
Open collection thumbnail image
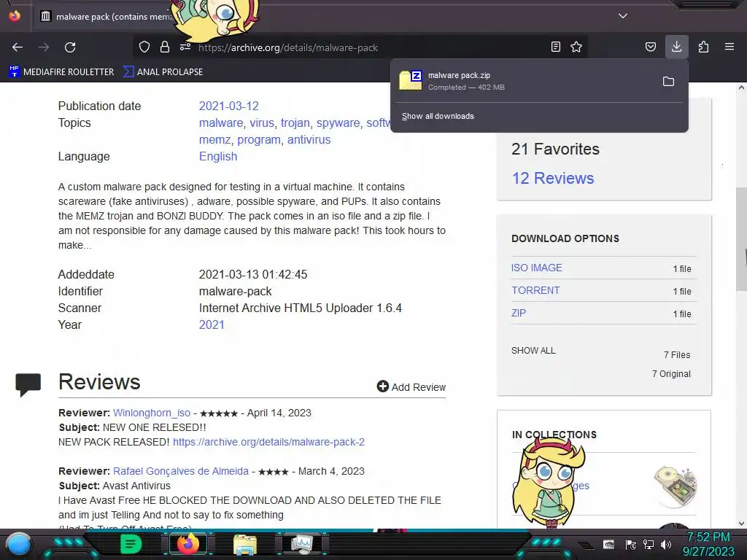coord(676,486)
